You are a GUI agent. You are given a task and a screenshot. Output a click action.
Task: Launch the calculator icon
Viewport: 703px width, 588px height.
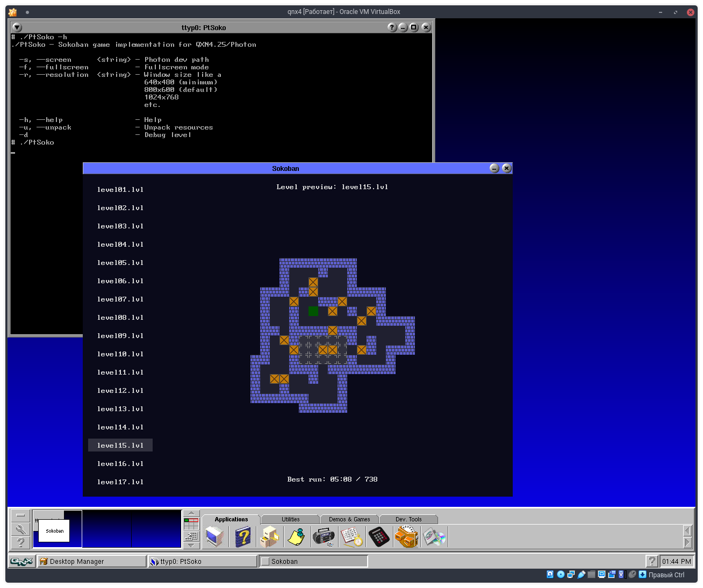pos(379,536)
